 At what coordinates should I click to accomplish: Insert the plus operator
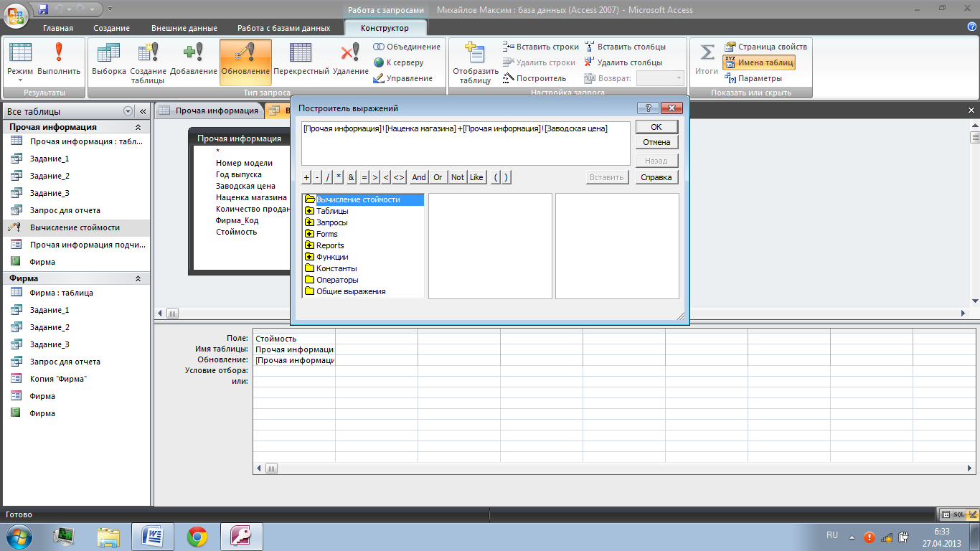(x=307, y=177)
